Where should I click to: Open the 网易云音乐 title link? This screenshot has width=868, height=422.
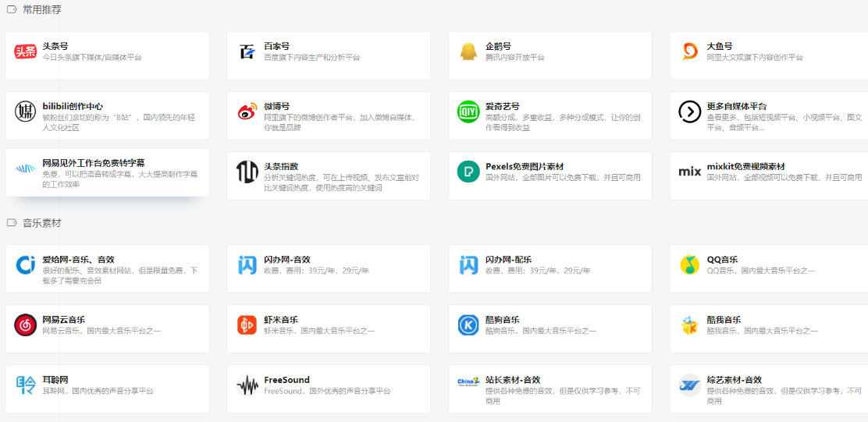pyautogui.click(x=64, y=320)
